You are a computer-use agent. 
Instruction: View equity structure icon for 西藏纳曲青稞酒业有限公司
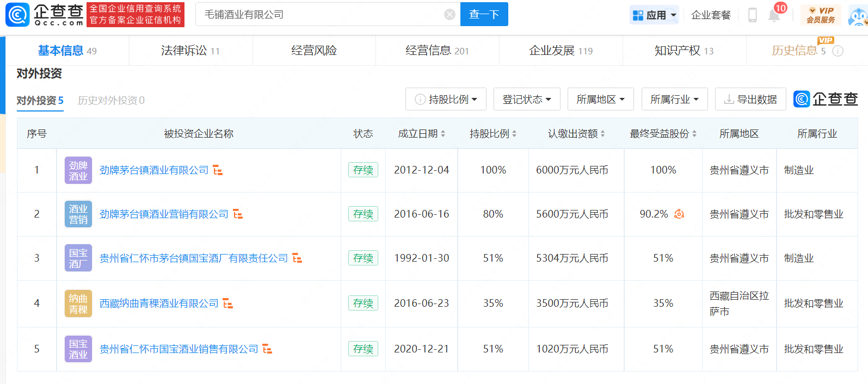228,304
